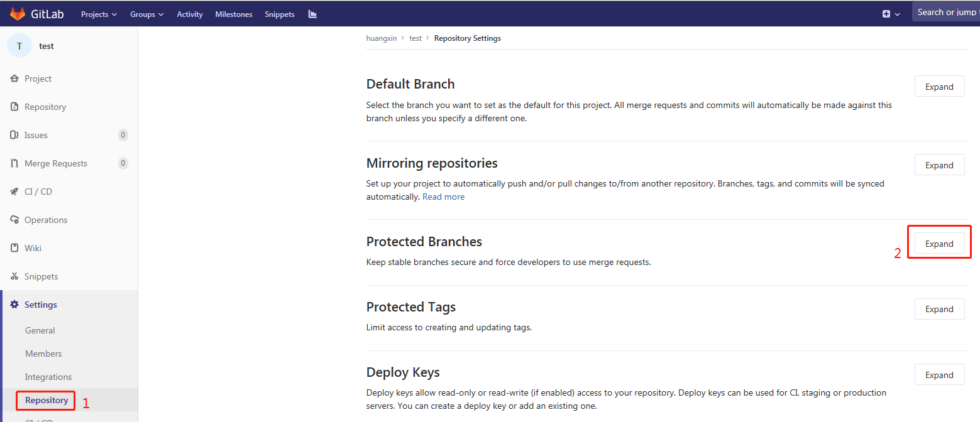The height and width of the screenshot is (422, 980).
Task: Click the Project home icon in sidebar
Action: pos(14,78)
